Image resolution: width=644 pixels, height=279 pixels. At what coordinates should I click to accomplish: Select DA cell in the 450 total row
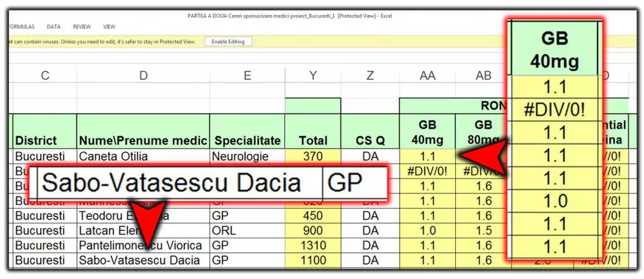370,215
